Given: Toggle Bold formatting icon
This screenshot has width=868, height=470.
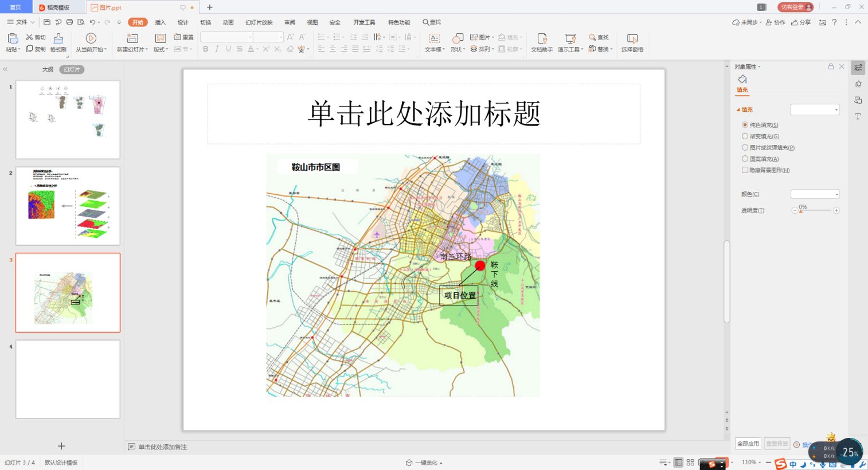Looking at the screenshot, I should click(205, 49).
